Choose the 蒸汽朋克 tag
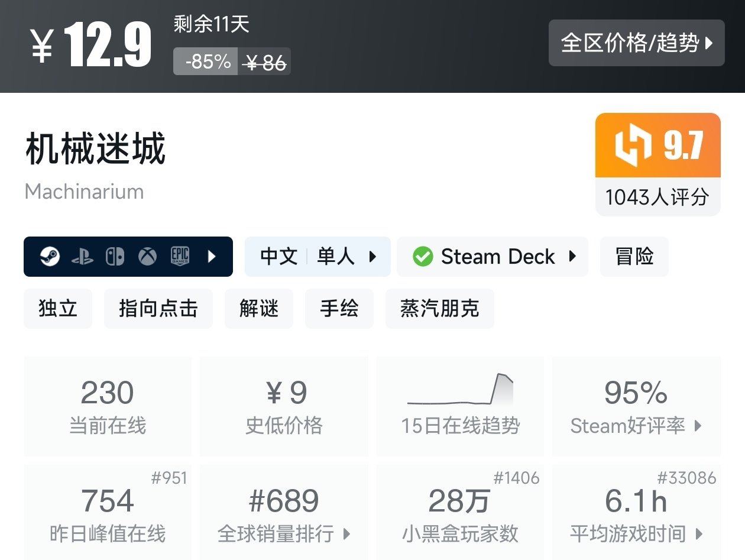 point(439,309)
